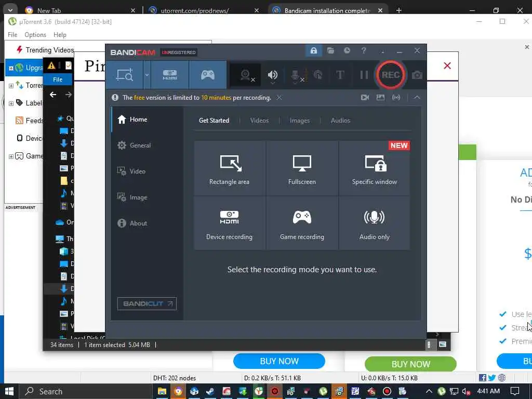Toggle the mouse click effect icon

[318, 75]
